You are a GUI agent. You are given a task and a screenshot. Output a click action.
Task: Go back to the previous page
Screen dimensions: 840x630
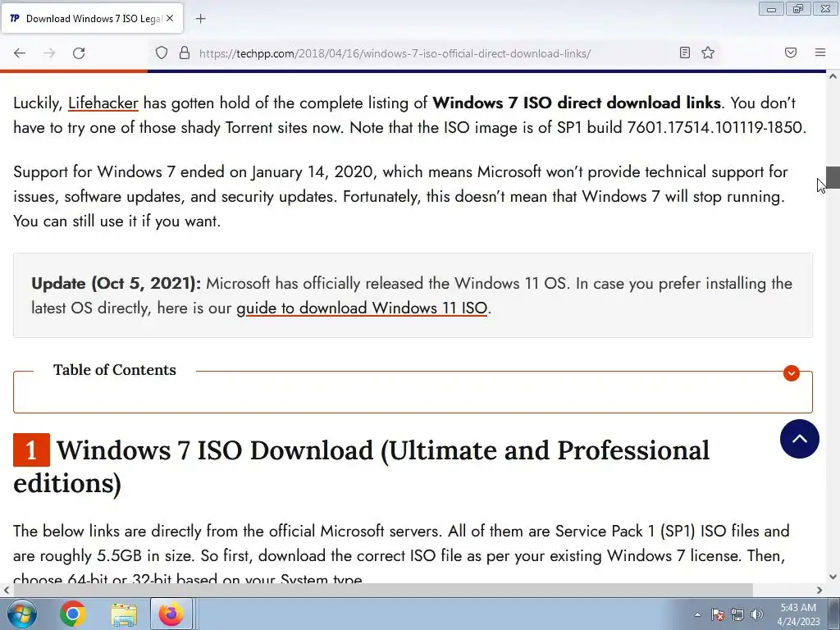(20, 53)
